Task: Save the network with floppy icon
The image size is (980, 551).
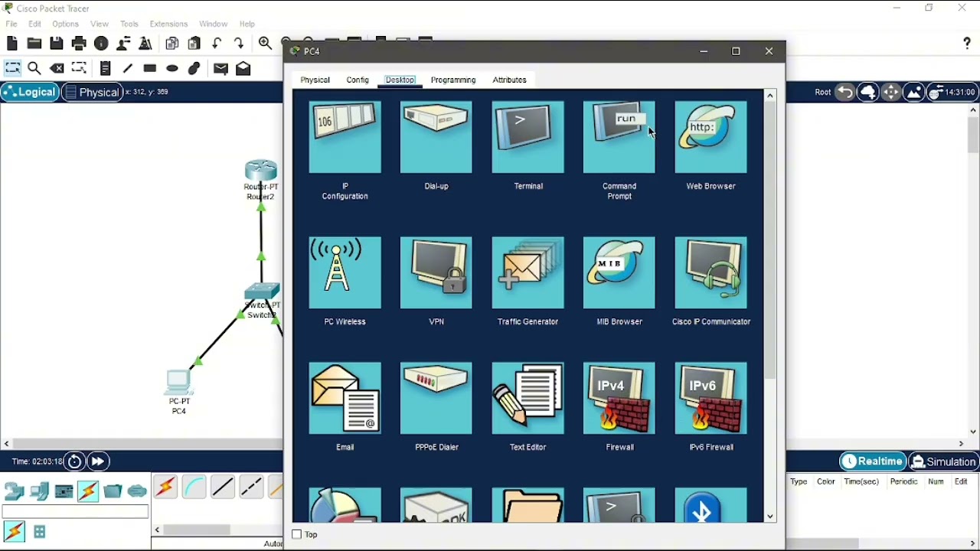Action: click(57, 44)
